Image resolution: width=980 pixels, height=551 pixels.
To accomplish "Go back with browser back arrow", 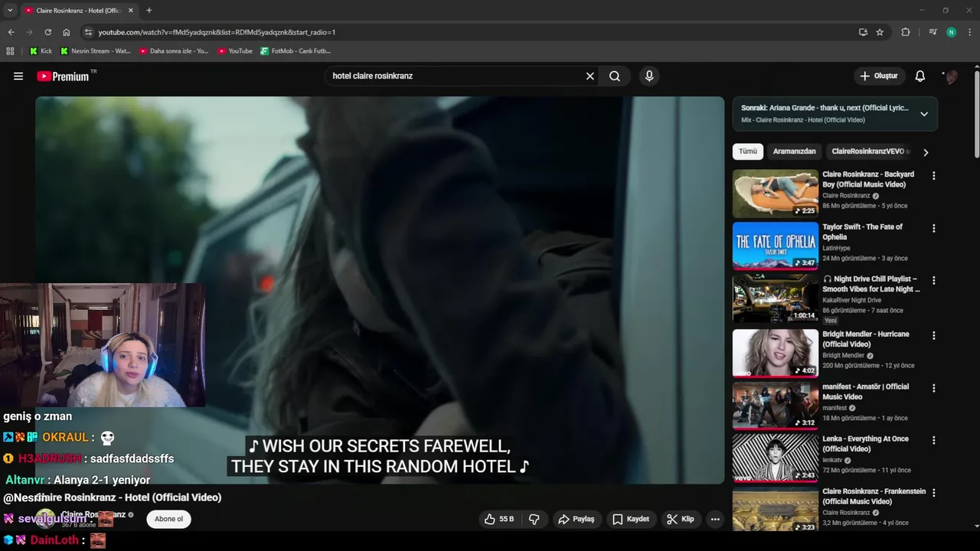I will [11, 32].
